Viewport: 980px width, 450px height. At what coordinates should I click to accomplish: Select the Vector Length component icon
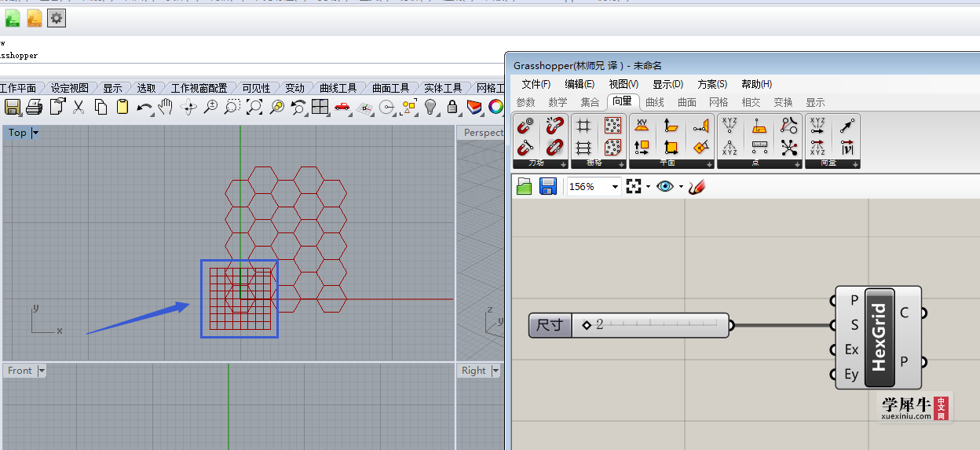847,147
